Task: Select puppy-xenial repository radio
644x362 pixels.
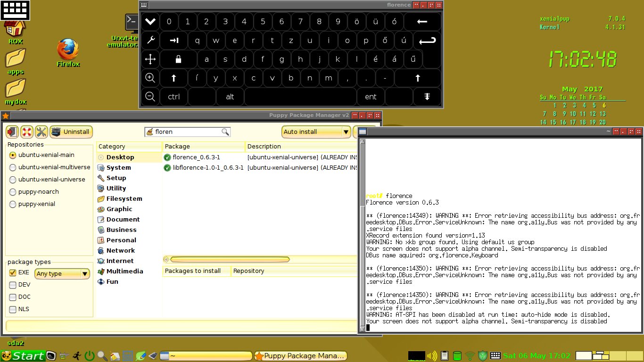Action: [13, 204]
